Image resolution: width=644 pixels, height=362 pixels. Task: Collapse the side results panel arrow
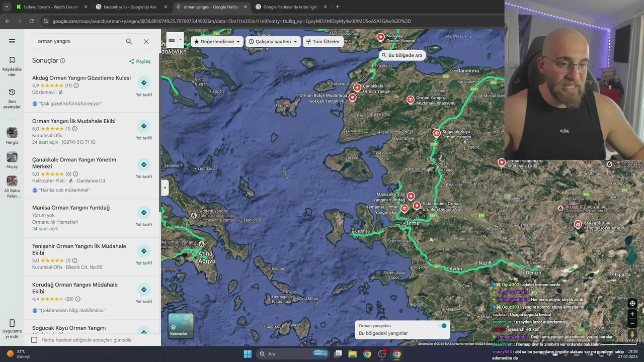click(165, 188)
